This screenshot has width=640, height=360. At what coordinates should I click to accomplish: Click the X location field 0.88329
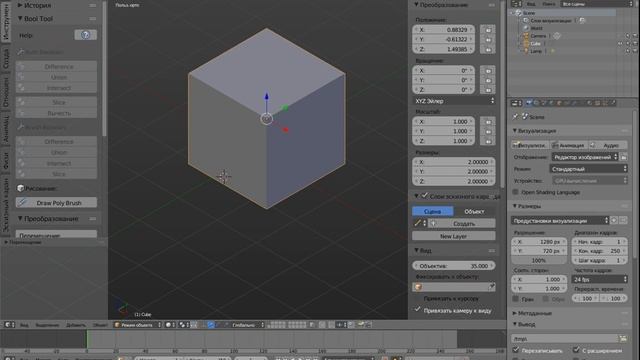pyautogui.click(x=444, y=30)
